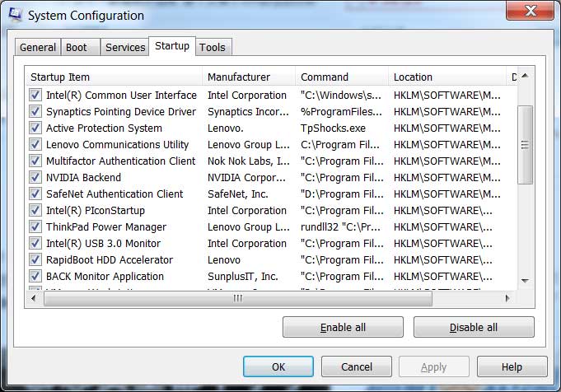The image size is (561, 392).
Task: Select the TpShocks.exe command cell
Action: tap(333, 128)
